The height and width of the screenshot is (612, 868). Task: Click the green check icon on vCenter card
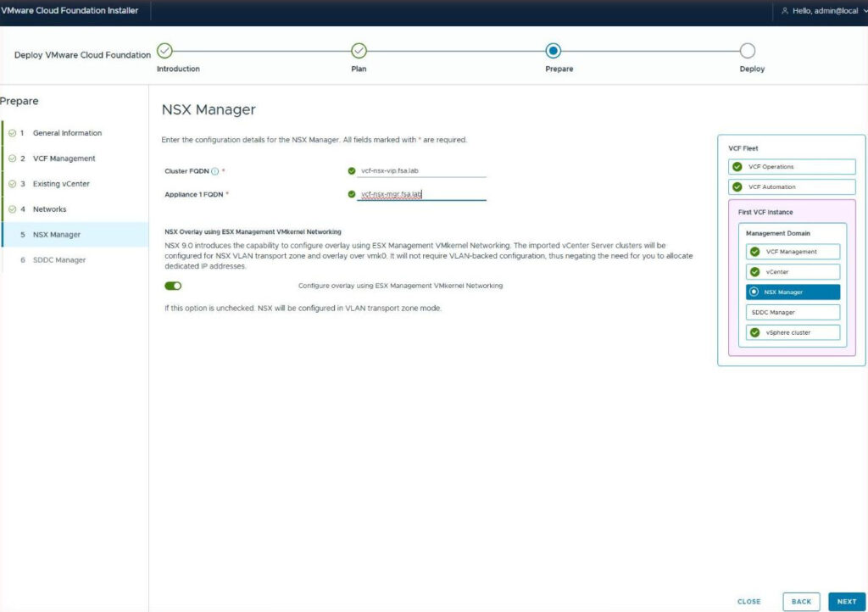coord(754,272)
